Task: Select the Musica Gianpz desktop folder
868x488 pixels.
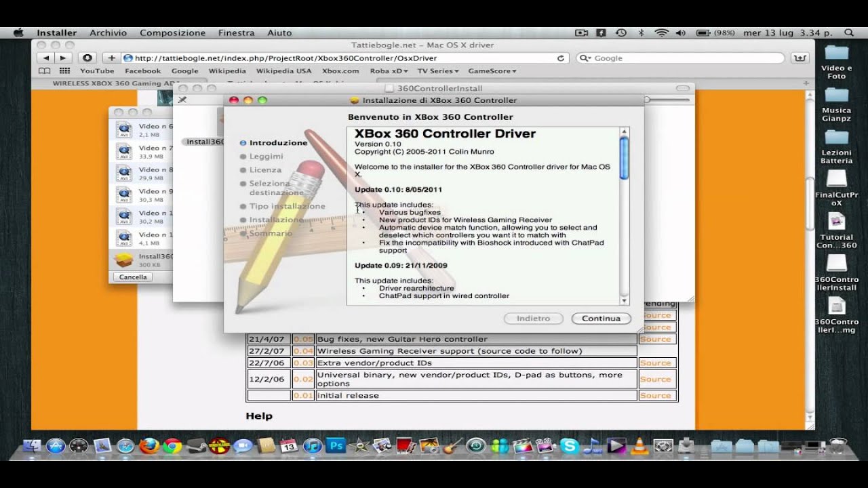Action: click(x=836, y=104)
